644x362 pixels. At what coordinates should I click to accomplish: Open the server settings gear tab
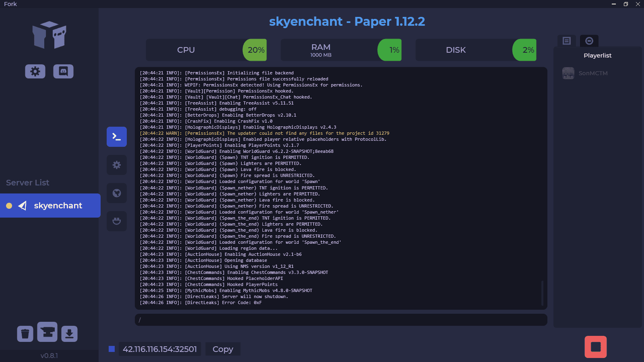coord(117,165)
